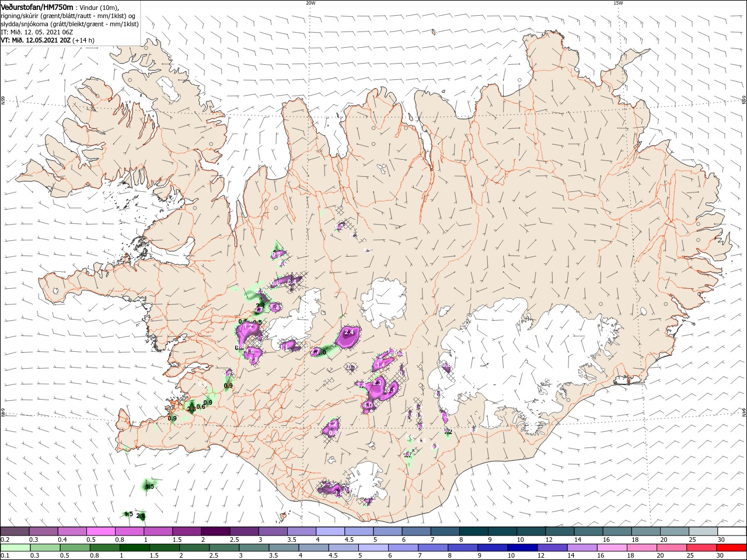Select the hot pink 20 swatch, lower legend row
Viewport: 747px width, 560px height.
pyautogui.click(x=672, y=548)
